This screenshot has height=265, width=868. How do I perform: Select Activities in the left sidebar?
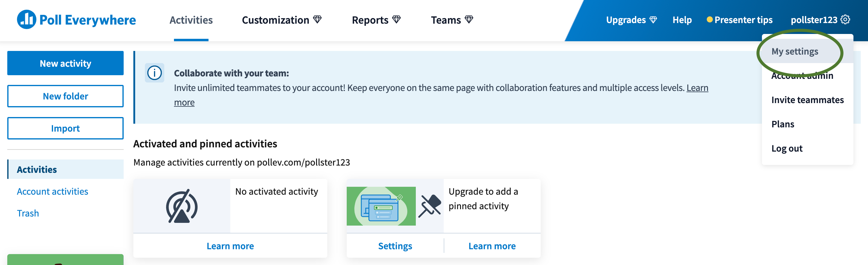point(65,169)
